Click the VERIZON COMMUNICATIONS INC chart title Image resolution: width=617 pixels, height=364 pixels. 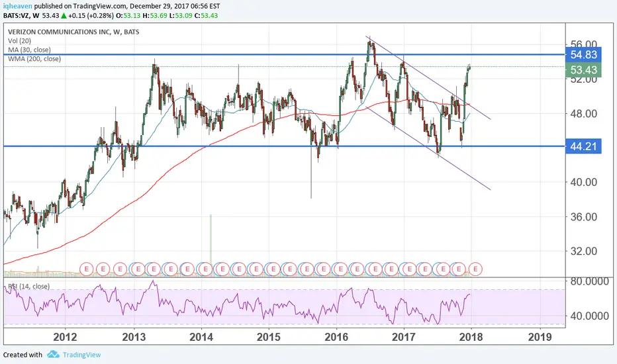[73, 32]
